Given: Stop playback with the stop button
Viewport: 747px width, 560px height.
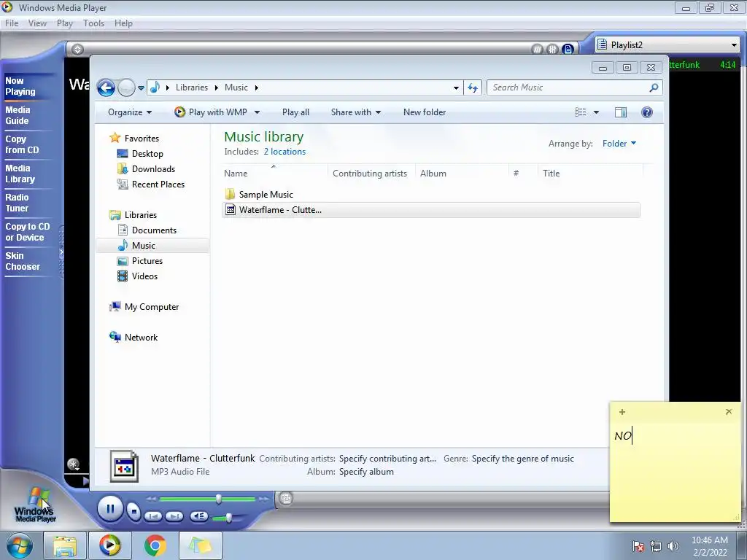Looking at the screenshot, I should coord(134,512).
